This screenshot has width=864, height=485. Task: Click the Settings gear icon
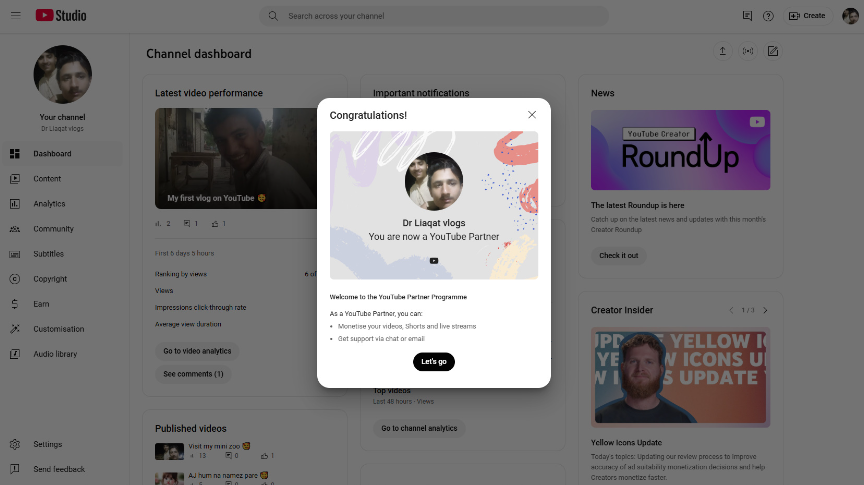click(x=15, y=444)
